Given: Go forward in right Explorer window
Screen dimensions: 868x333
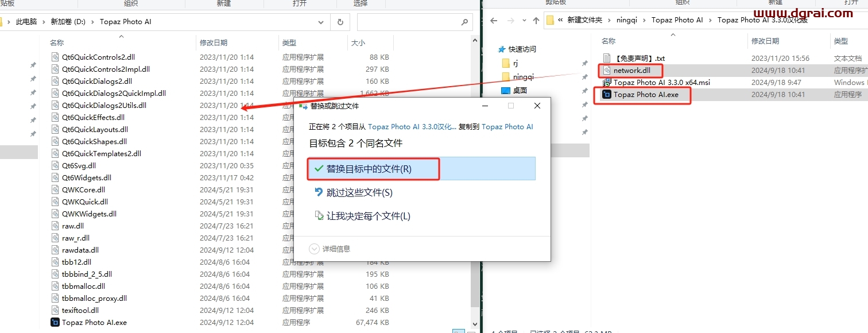Looking at the screenshot, I should (510, 20).
